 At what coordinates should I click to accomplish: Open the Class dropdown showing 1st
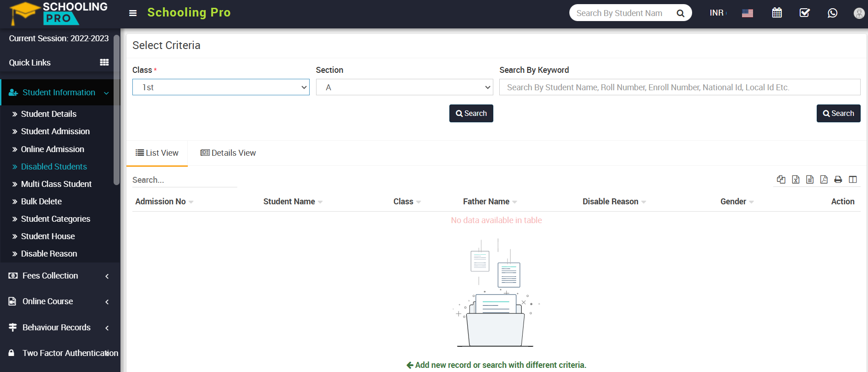click(221, 87)
